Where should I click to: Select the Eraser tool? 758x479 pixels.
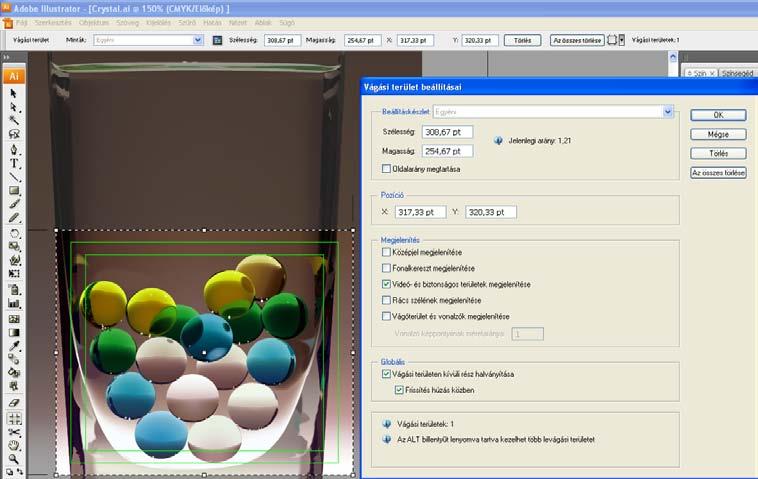14,402
